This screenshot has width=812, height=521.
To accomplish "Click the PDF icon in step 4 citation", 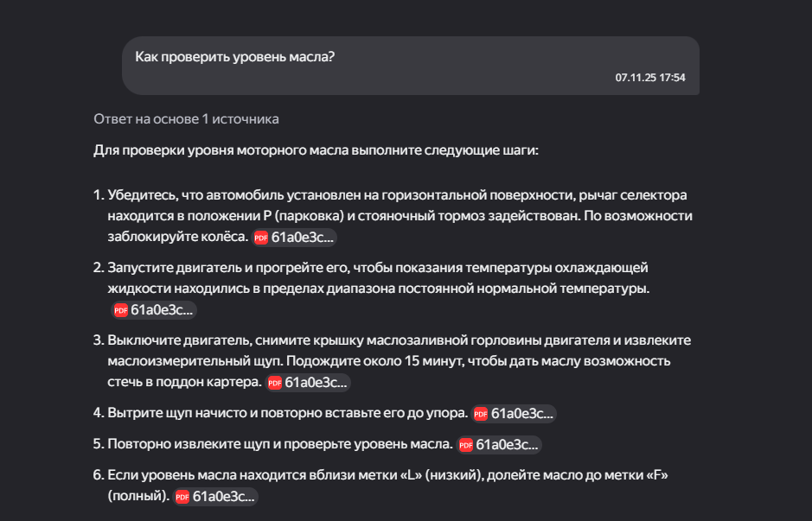I will (482, 414).
